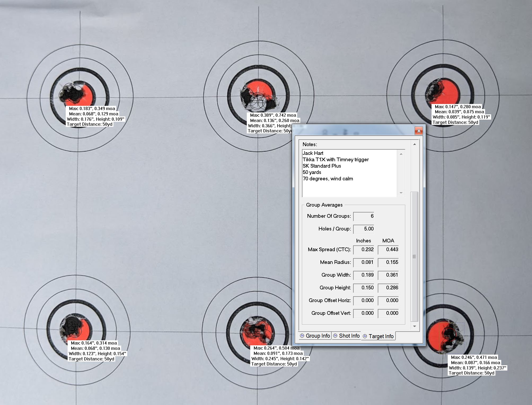Close the target info panel

tap(419, 131)
